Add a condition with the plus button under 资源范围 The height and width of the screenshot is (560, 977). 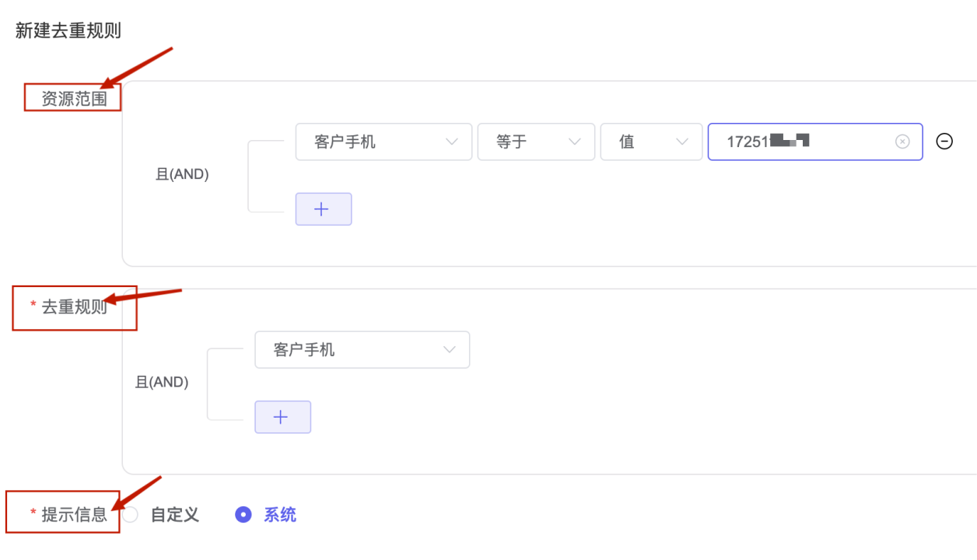pyautogui.click(x=324, y=209)
